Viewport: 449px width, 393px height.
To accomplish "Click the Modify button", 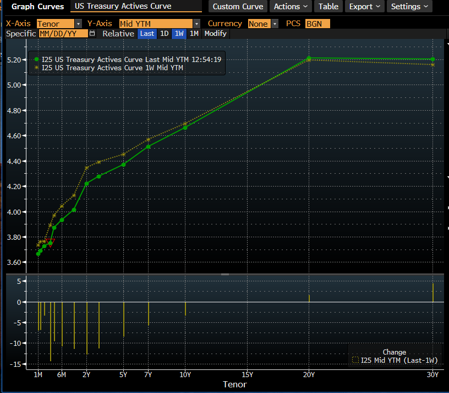I will point(215,34).
